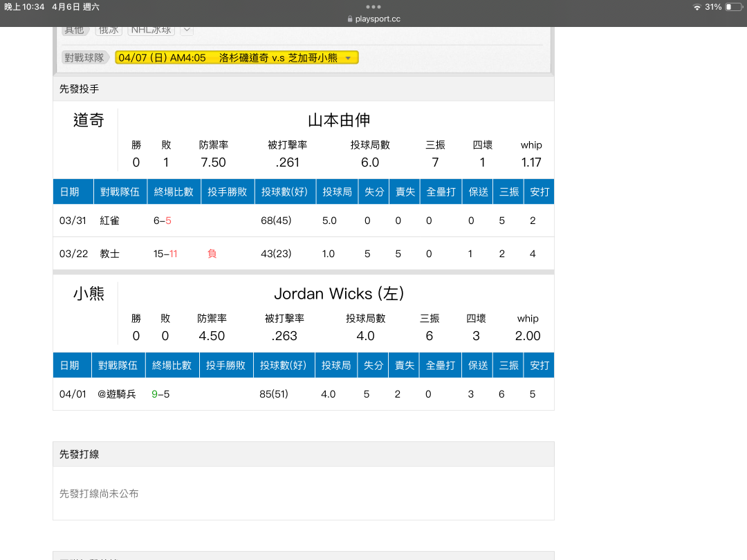747x560 pixels.
Task: Click 對戰隊伍 header in Dodgers table
Action: 120,192
